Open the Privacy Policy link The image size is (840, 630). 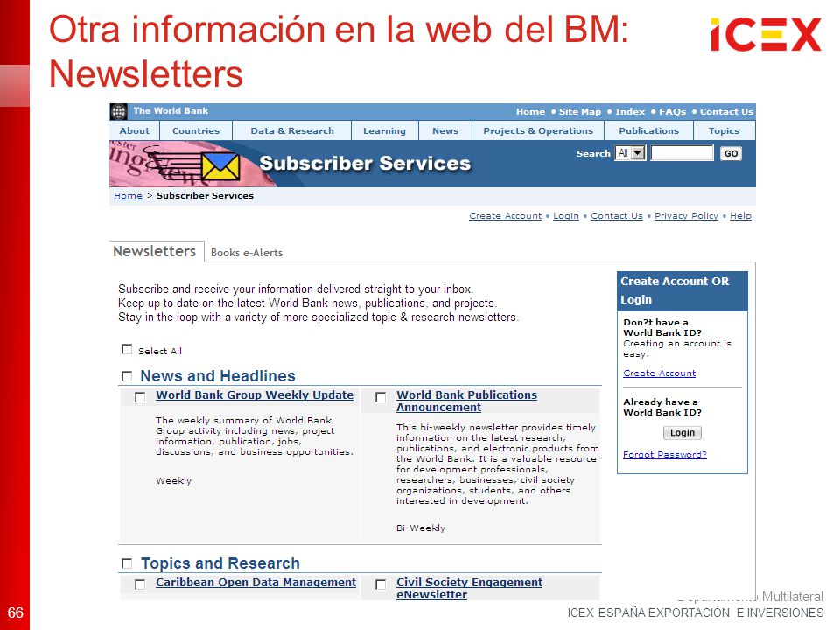[x=686, y=215]
